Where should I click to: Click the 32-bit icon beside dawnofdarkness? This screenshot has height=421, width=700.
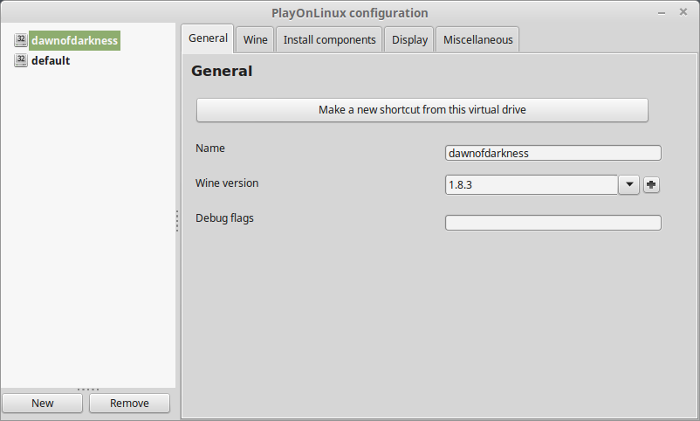(x=21, y=40)
